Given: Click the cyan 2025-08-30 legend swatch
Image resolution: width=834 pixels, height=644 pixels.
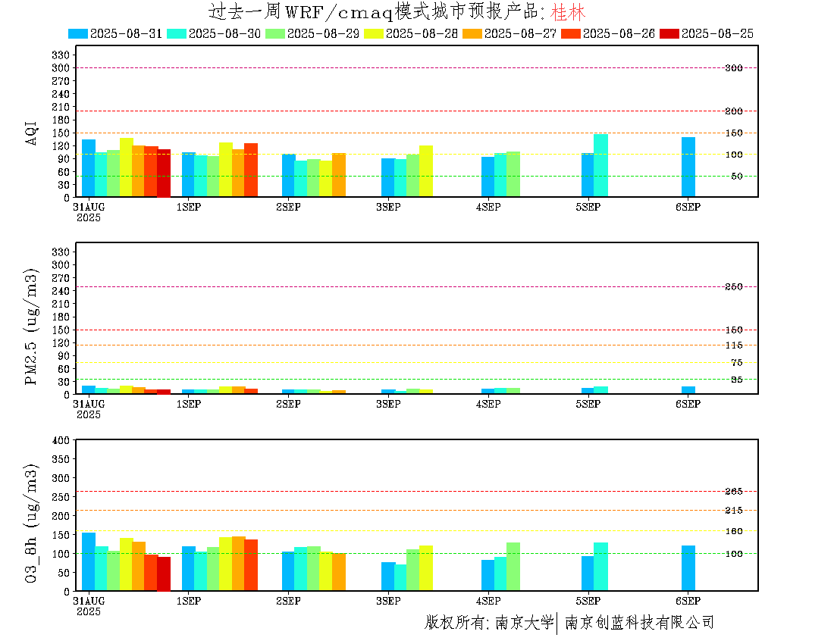Looking at the screenshot, I should point(177,33).
